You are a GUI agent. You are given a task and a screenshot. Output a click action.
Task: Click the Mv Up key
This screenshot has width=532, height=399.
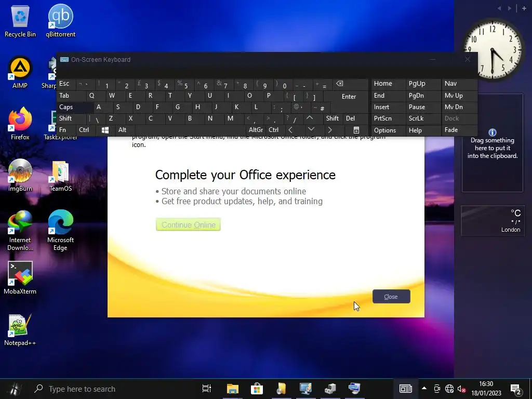pyautogui.click(x=459, y=96)
